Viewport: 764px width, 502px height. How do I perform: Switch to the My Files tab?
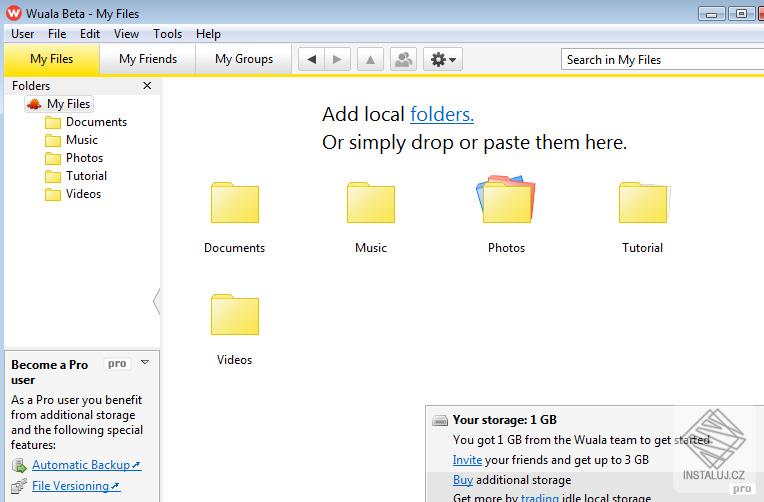[52, 59]
